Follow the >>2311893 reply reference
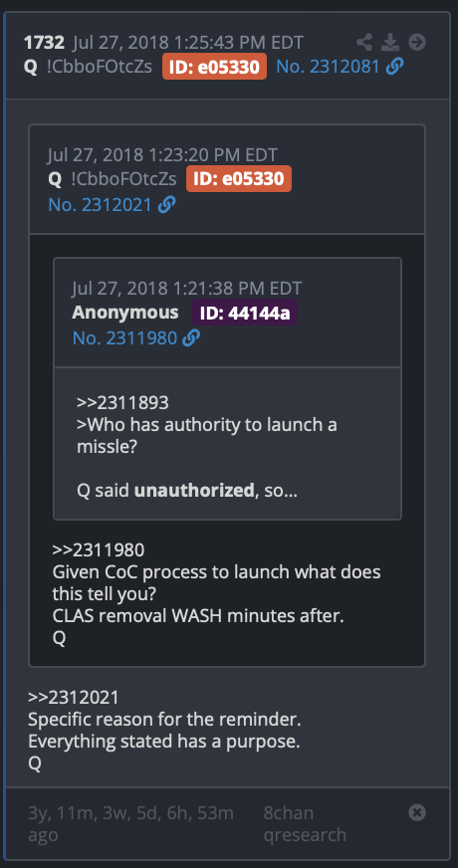 (122, 402)
